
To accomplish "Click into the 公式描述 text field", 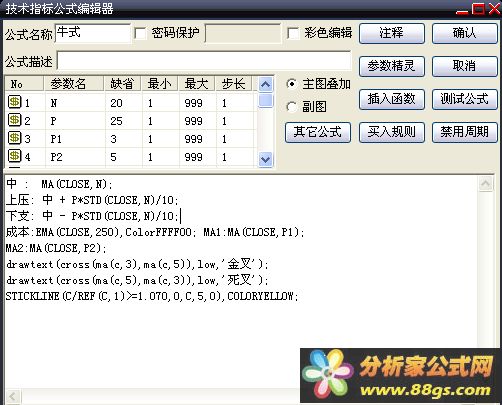I will 204,60.
